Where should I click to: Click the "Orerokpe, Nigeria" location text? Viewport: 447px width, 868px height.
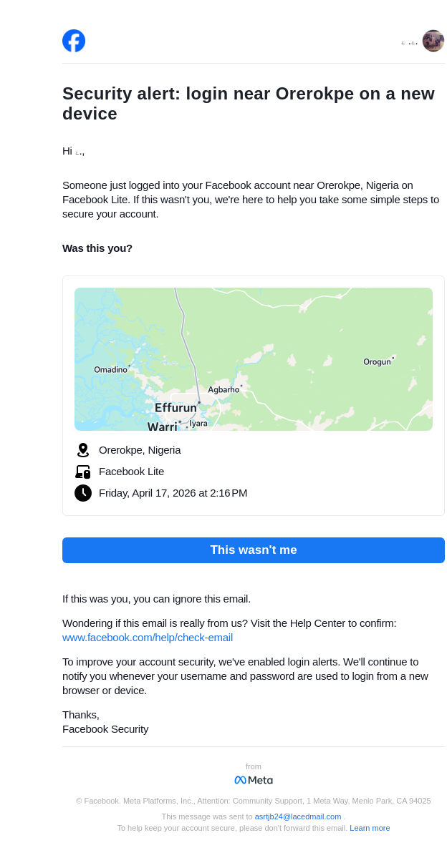coord(140,450)
